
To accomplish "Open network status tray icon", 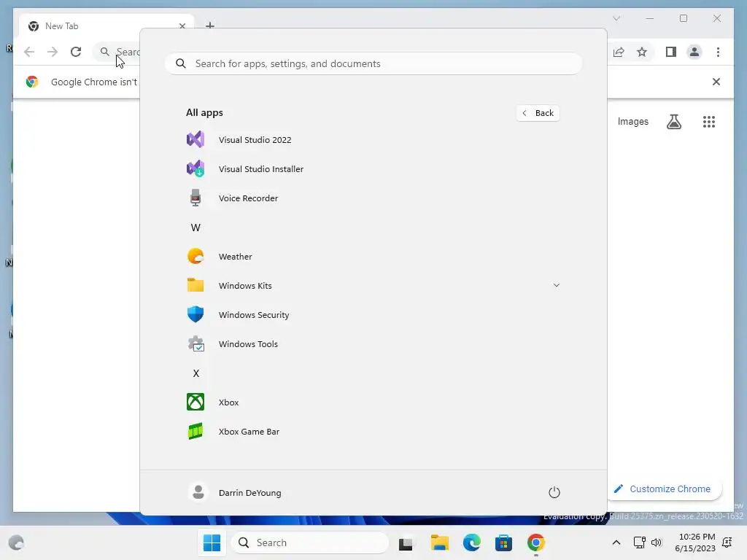I will click(639, 542).
